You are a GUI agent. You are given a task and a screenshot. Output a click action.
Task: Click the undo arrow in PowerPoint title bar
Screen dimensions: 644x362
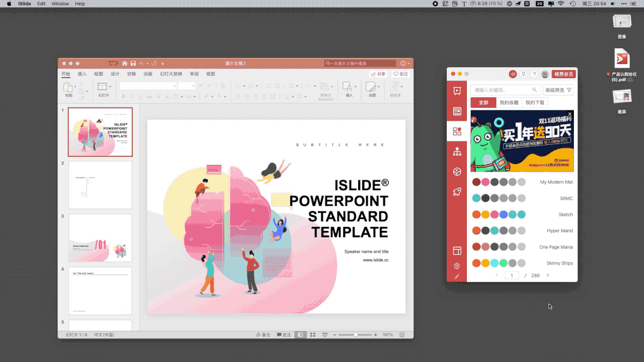(x=141, y=63)
